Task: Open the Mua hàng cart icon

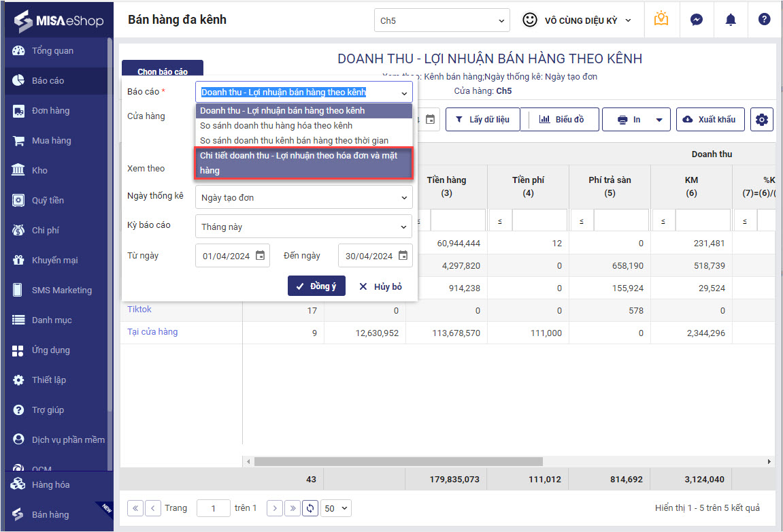Action: [x=18, y=140]
